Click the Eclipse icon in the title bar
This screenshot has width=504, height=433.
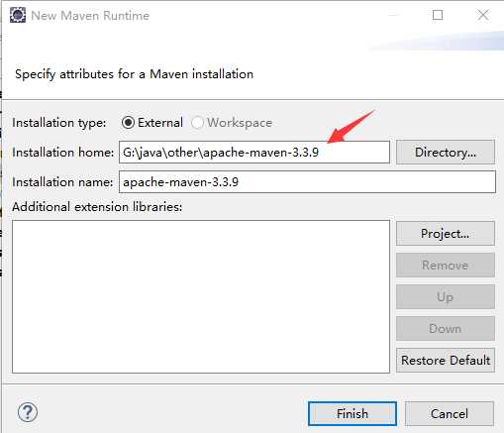(18, 15)
